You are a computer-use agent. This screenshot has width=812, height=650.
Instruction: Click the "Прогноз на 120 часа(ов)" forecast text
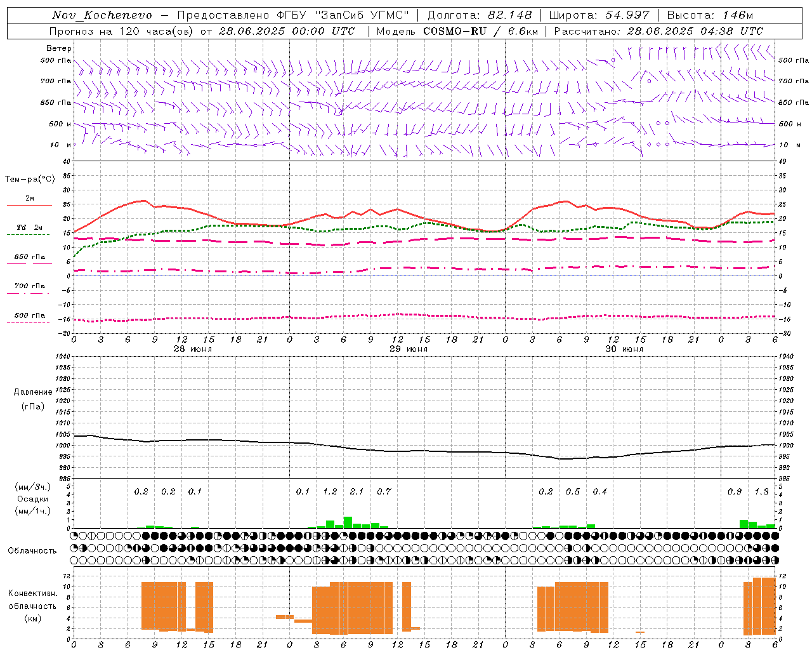pyautogui.click(x=122, y=31)
